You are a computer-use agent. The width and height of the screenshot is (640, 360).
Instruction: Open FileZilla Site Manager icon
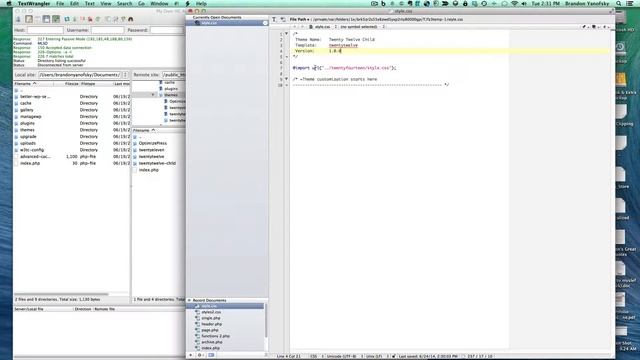pos(18,19)
